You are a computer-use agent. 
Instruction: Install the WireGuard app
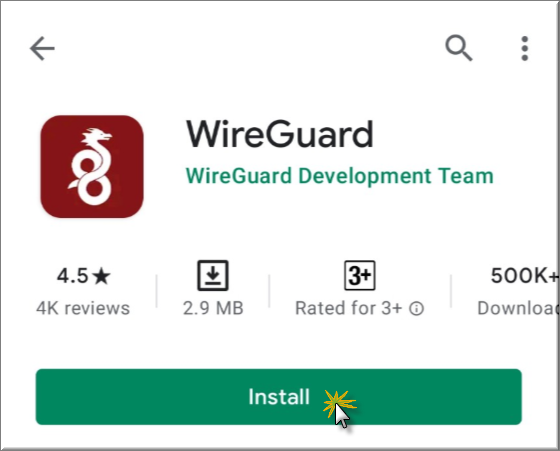279,397
